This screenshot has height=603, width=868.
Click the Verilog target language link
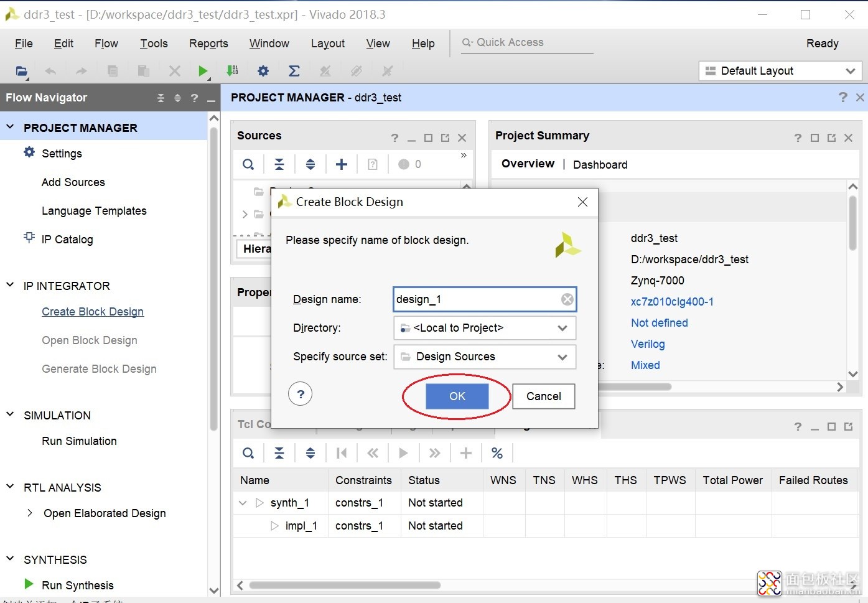click(x=648, y=344)
